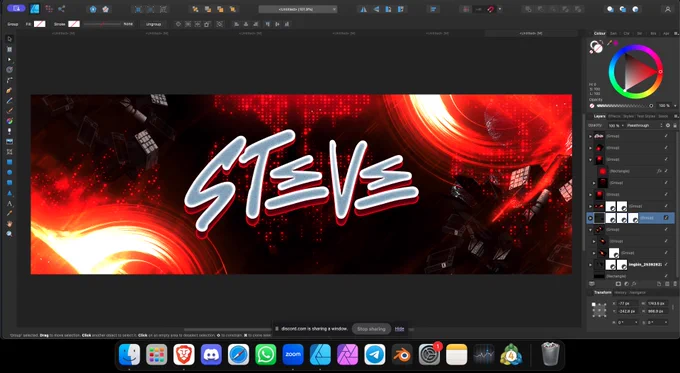Toggle visibility of the imgbin layer
This screenshot has height=373, width=680.
pyautogui.click(x=666, y=264)
